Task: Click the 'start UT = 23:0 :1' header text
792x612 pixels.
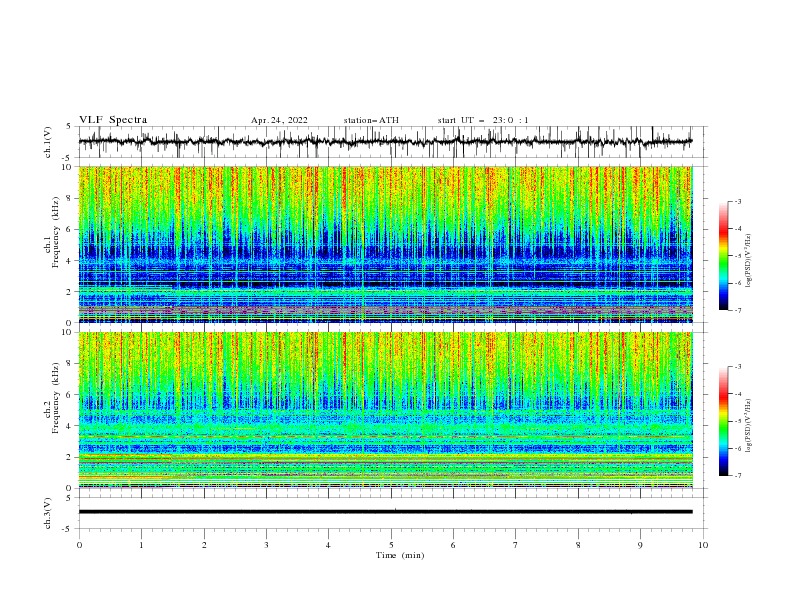Action: pyautogui.click(x=483, y=120)
